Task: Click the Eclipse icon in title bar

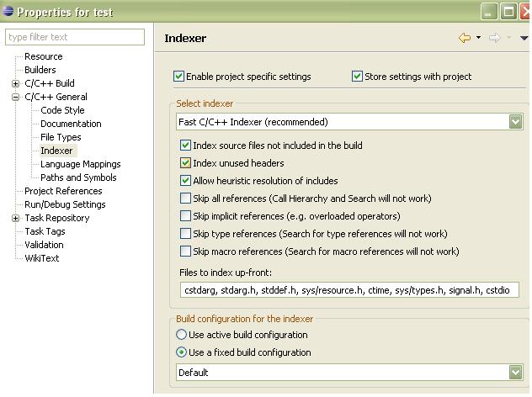Action: (x=8, y=11)
